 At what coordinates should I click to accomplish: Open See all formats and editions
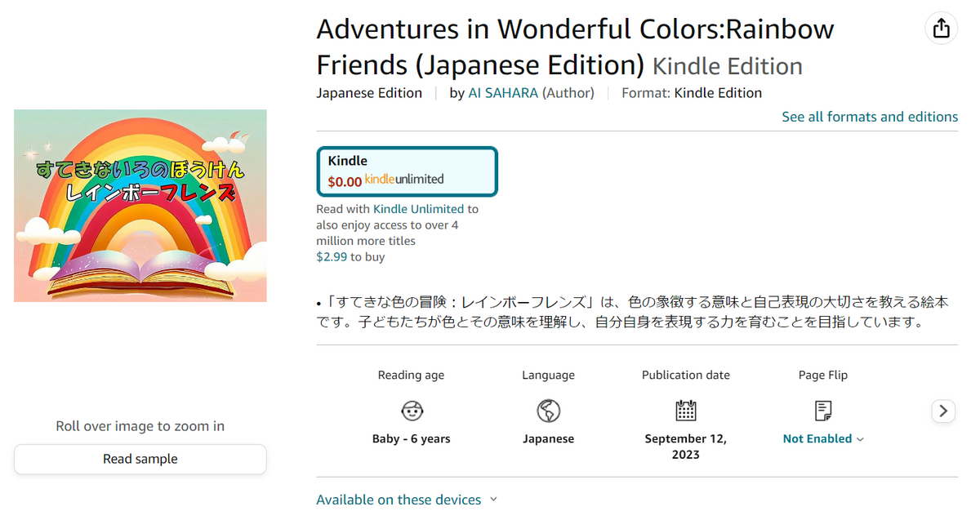point(870,117)
